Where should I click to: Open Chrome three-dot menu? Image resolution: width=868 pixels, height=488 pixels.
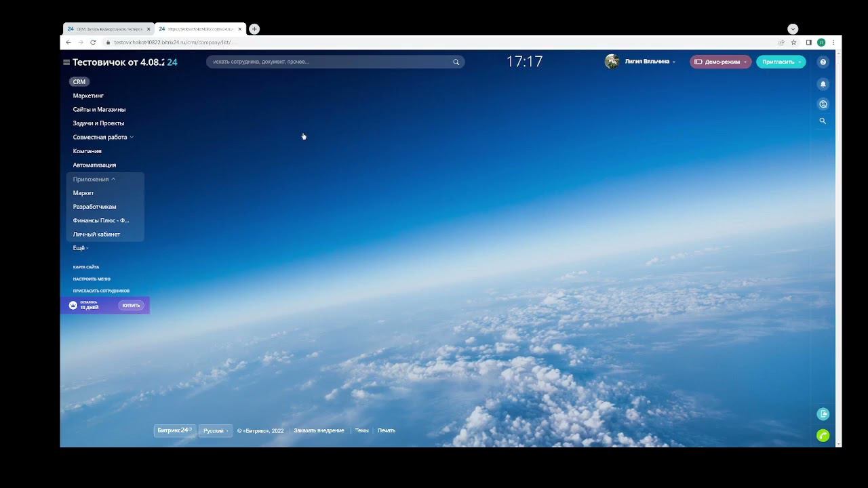point(833,42)
